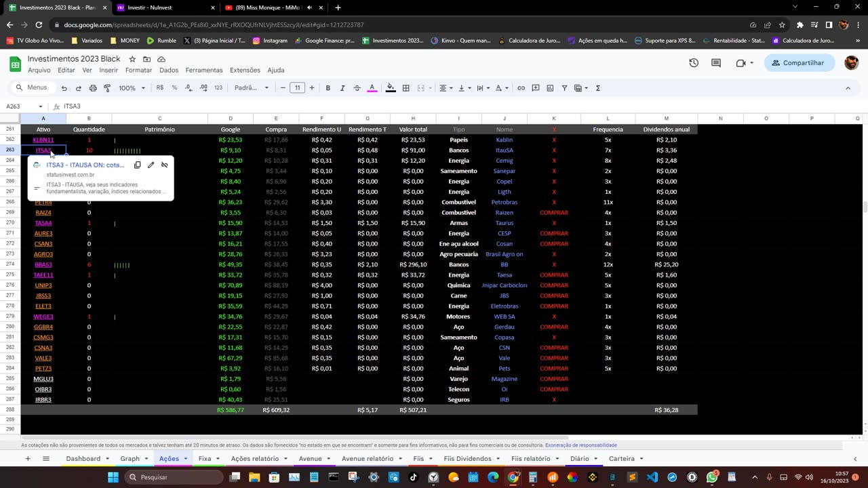Click the Name box showing A263
Viewport: 868px width, 488px height.
(x=24, y=106)
